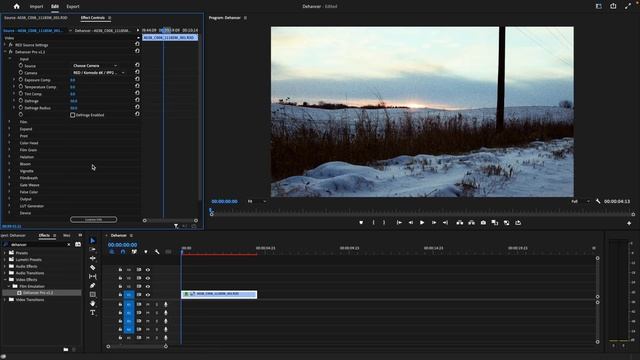Viewport: 640px width, 360px height.
Task: Play the Program monitor
Action: 422,223
